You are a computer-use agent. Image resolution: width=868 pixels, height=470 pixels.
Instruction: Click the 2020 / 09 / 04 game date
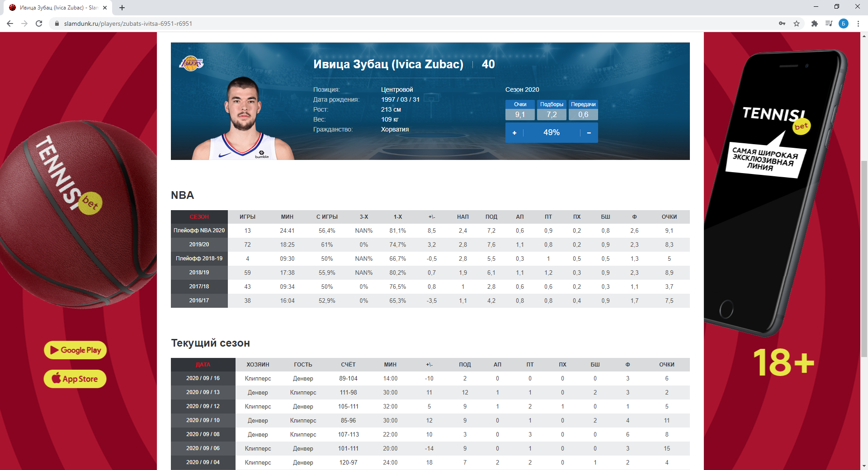[x=203, y=462]
